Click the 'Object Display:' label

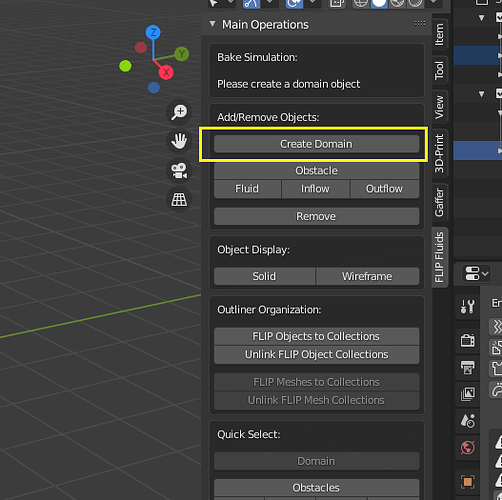[x=253, y=250]
